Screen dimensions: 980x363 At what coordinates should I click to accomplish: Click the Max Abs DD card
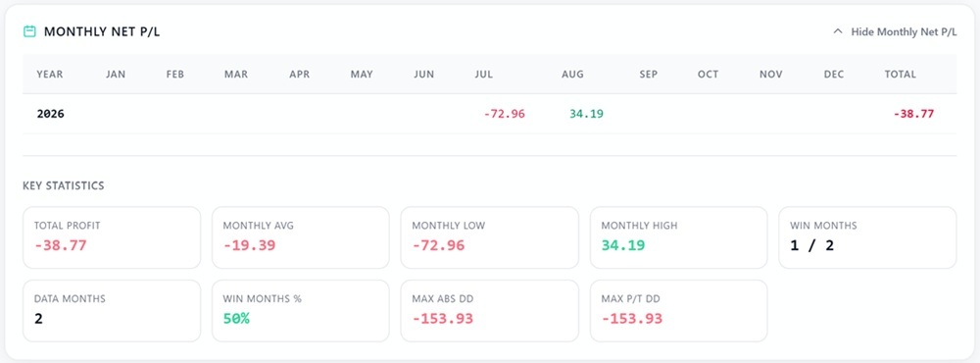click(489, 311)
